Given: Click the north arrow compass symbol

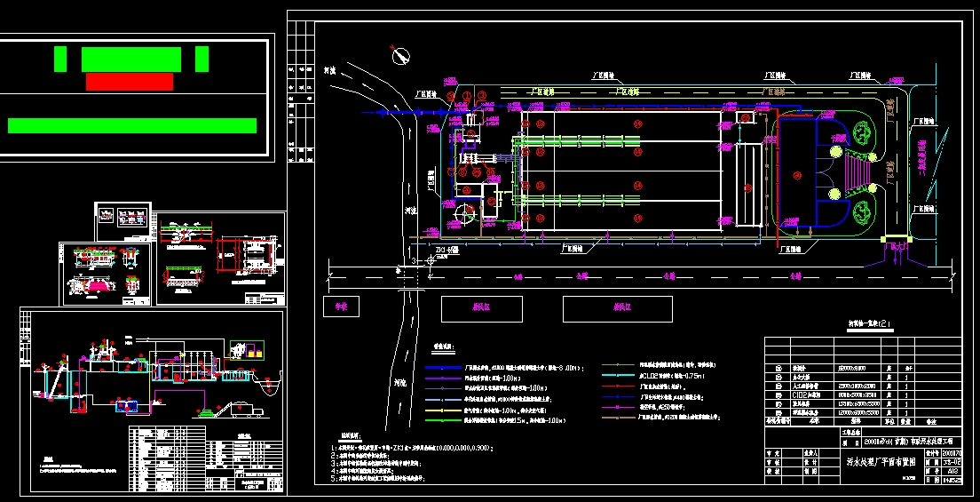Looking at the screenshot, I should (400, 55).
